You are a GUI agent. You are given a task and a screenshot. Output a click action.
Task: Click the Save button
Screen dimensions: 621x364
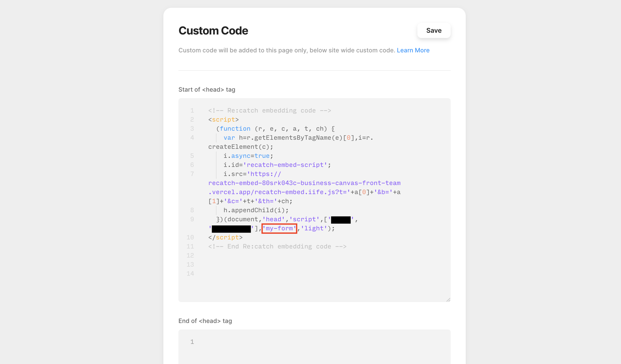click(x=433, y=30)
